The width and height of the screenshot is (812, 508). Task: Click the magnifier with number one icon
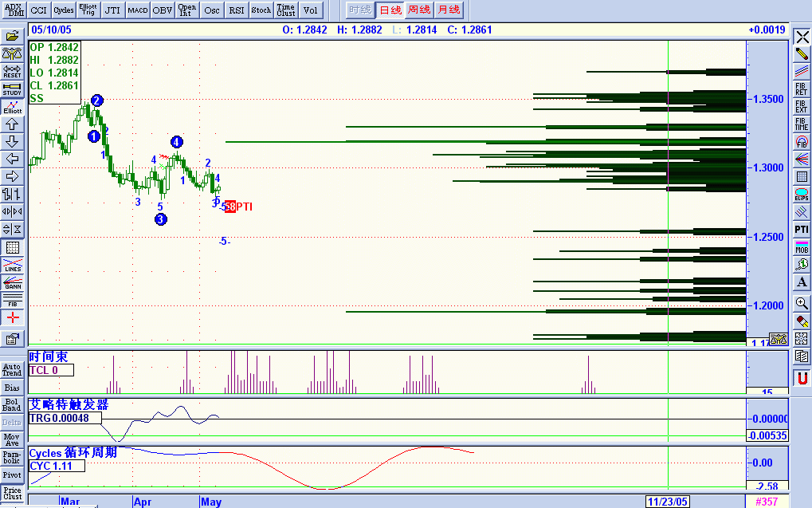(802, 265)
